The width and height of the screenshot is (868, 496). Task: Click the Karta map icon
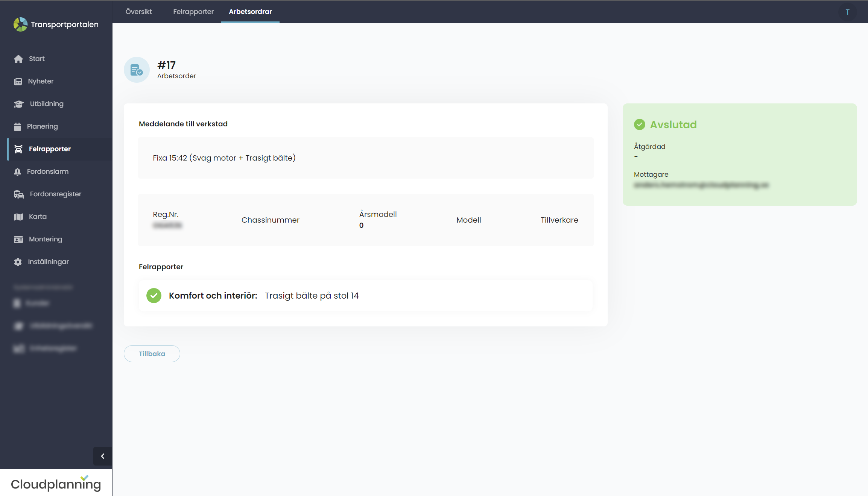18,217
